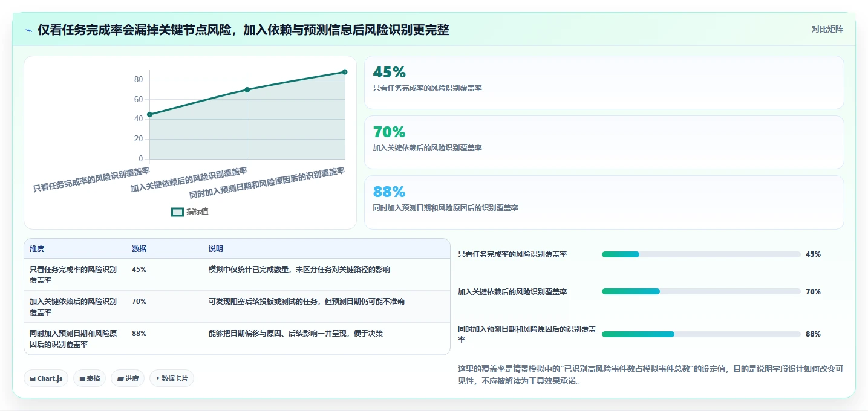Click the 表格 tag chip
868x411 pixels.
tap(90, 378)
